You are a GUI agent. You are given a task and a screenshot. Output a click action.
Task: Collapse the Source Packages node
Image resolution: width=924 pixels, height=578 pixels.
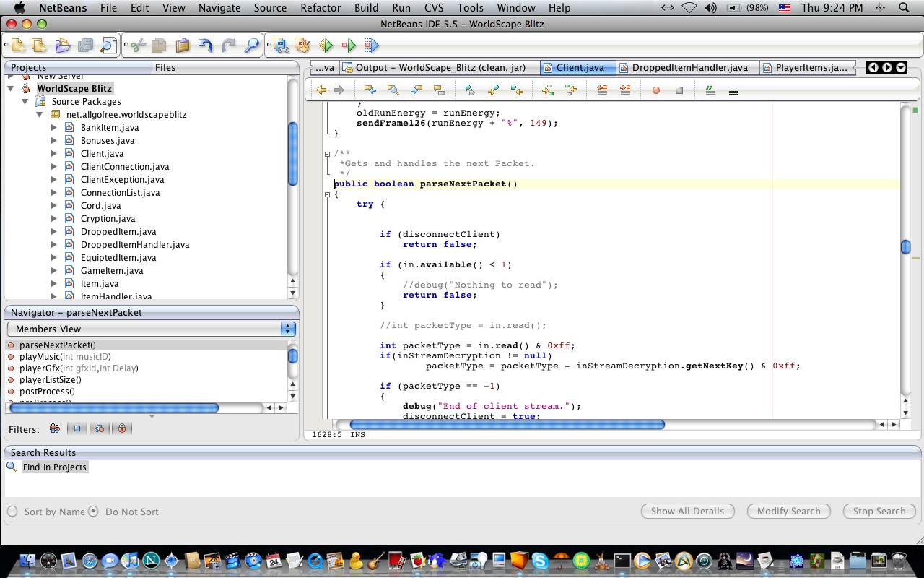tap(25, 101)
